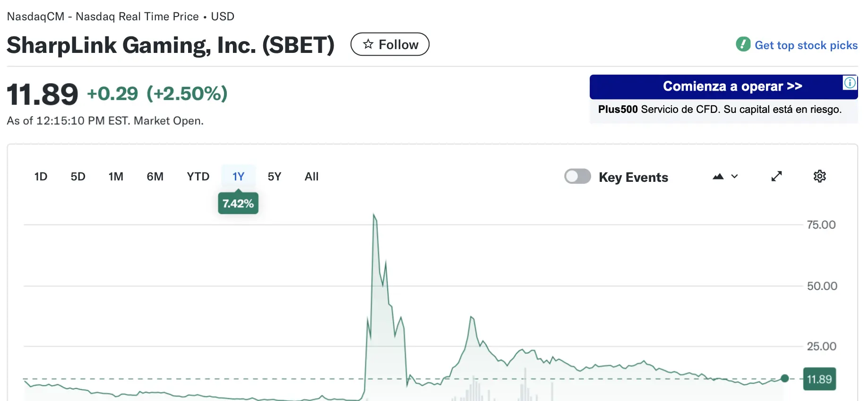Image resolution: width=868 pixels, height=401 pixels.
Task: Open chart settings gear icon
Action: [x=819, y=177]
